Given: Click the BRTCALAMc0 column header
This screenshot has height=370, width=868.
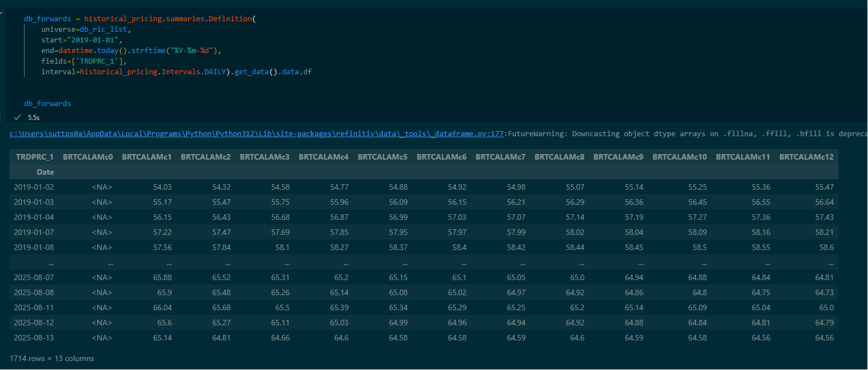Looking at the screenshot, I should click(x=88, y=157).
